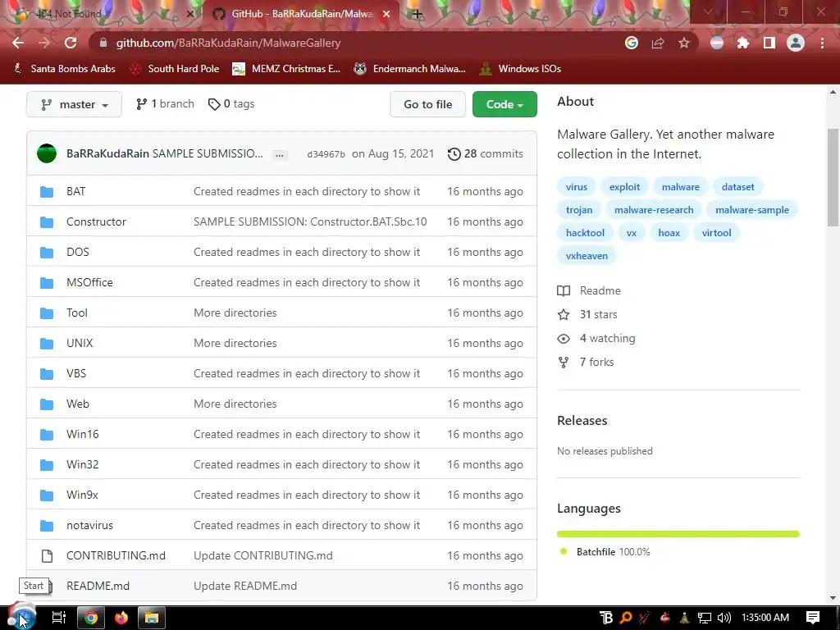The image size is (840, 630).
Task: Open the notavirus folder
Action: point(89,526)
